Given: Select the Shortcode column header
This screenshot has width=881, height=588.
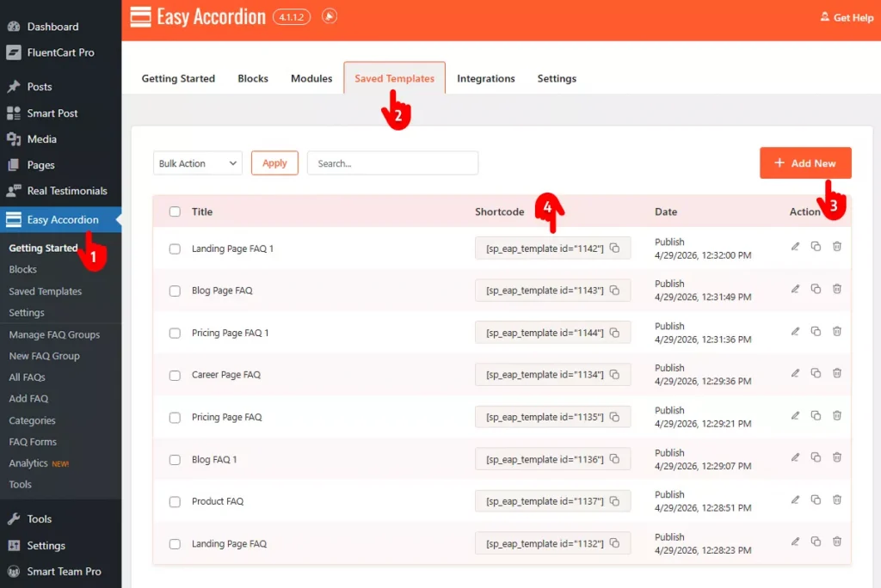Looking at the screenshot, I should 500,211.
